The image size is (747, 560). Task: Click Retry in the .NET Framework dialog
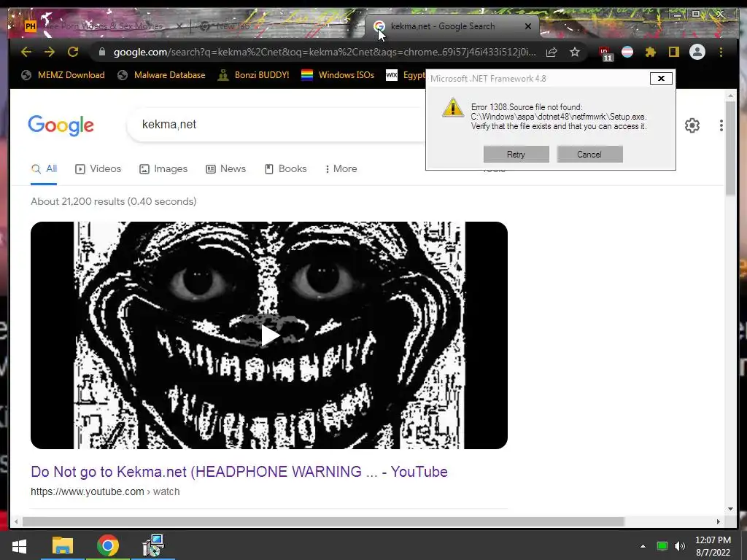coord(516,155)
